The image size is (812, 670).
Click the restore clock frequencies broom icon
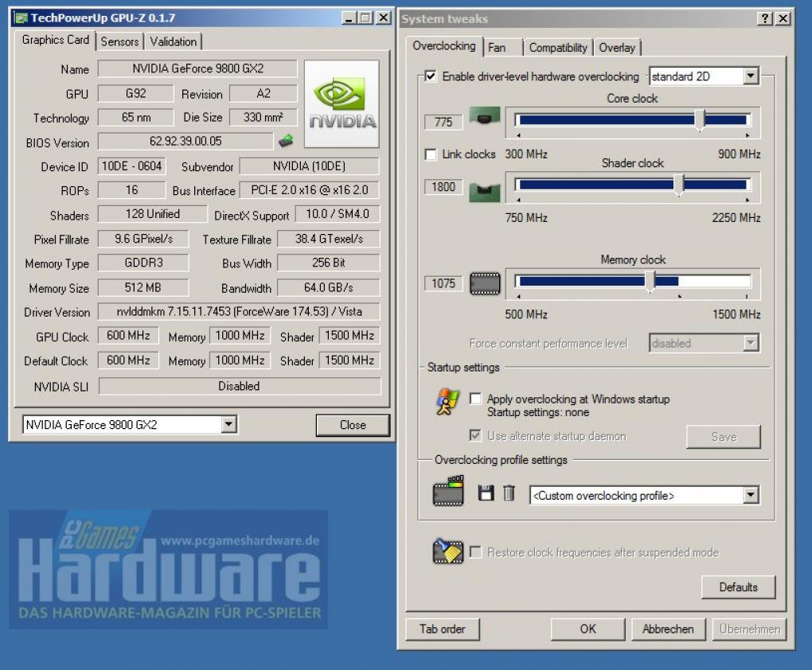447,551
